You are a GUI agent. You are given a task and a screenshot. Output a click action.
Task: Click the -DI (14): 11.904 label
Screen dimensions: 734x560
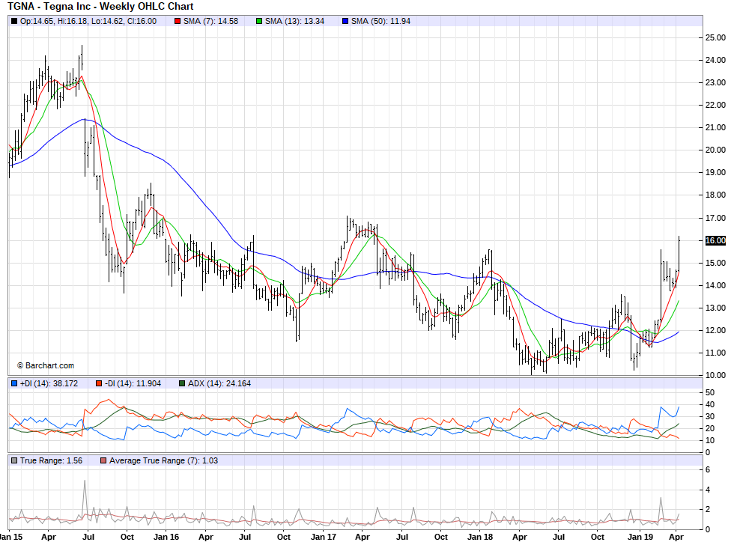point(133,383)
